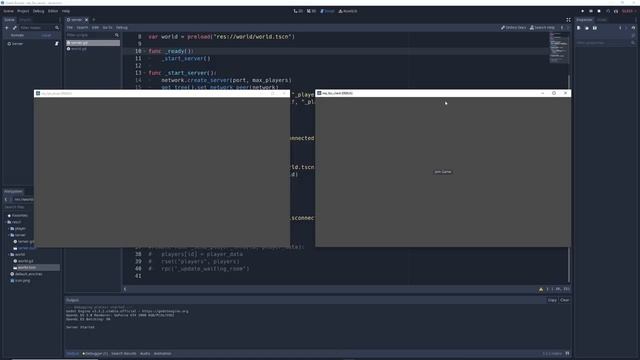Select the Import dock tab
640x360 pixels.
pyautogui.click(x=25, y=20)
